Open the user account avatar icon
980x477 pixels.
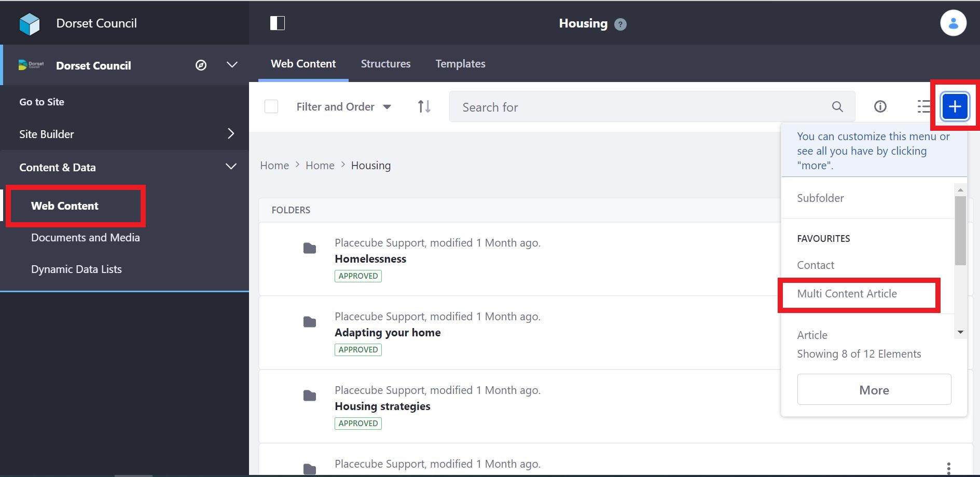[x=954, y=23]
